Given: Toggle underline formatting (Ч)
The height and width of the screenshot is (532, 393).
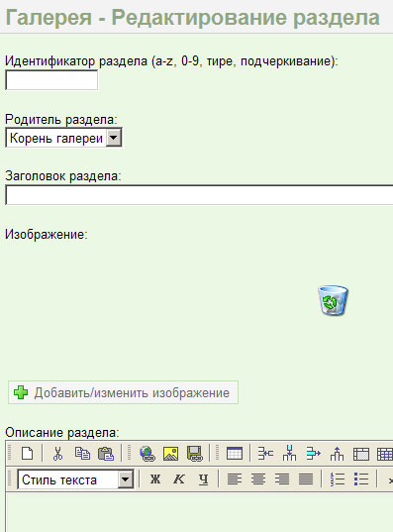Looking at the screenshot, I should (203, 479).
